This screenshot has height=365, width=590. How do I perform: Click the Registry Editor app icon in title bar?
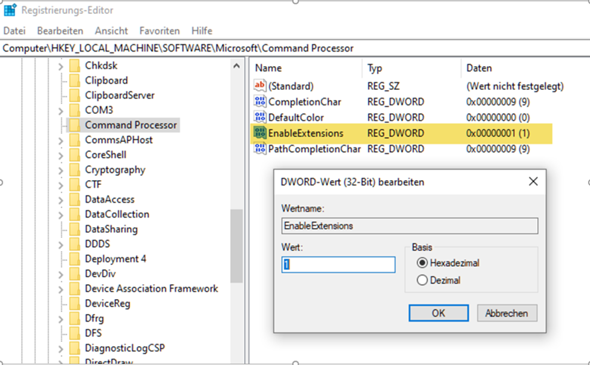click(10, 10)
